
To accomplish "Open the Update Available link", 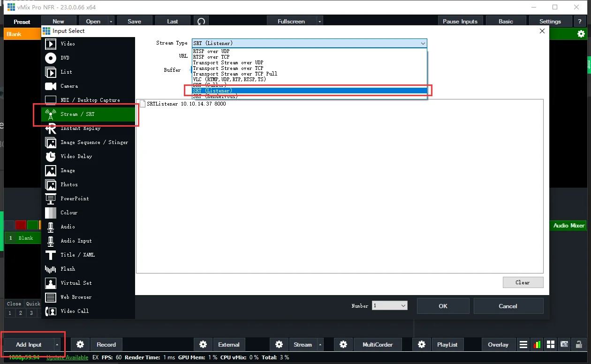I will pos(67,357).
